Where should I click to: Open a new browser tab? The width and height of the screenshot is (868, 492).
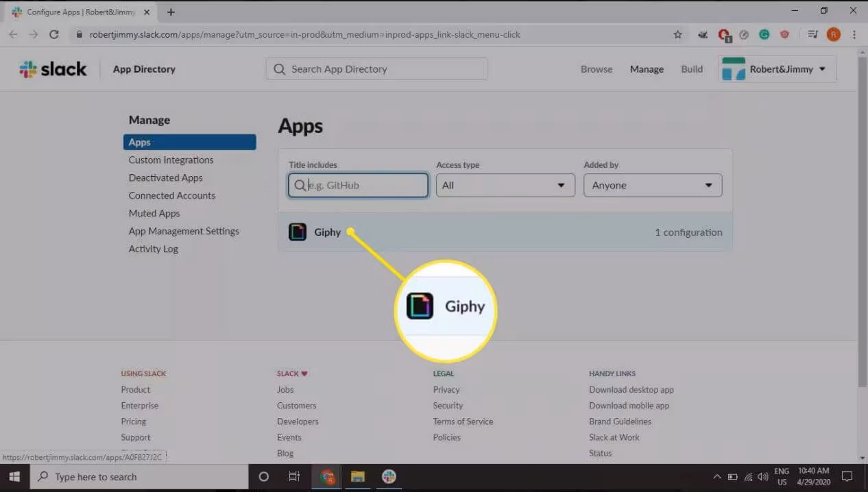pyautogui.click(x=171, y=12)
